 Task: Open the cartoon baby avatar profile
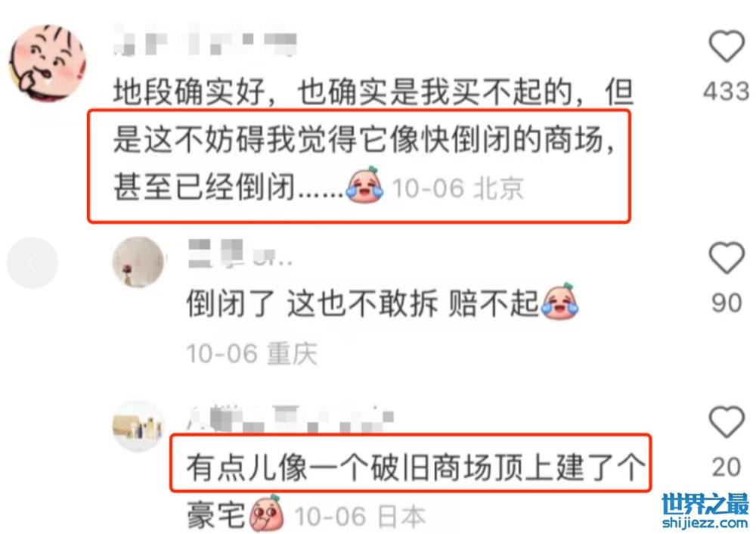[48, 63]
